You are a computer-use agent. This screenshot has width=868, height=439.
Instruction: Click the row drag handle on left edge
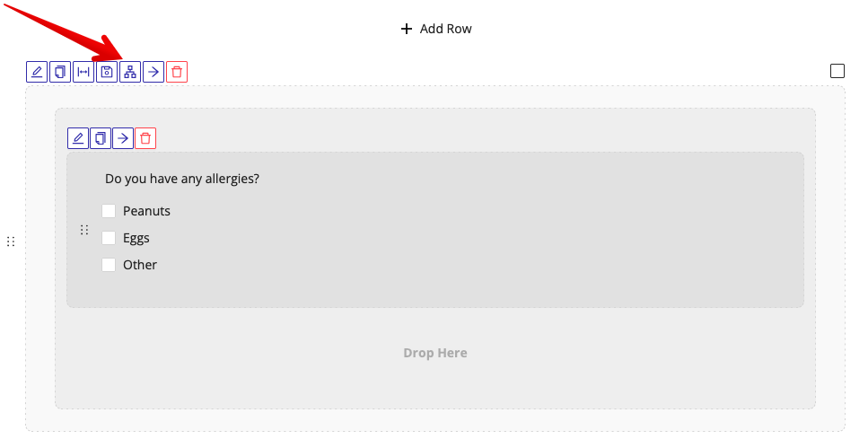(x=11, y=241)
